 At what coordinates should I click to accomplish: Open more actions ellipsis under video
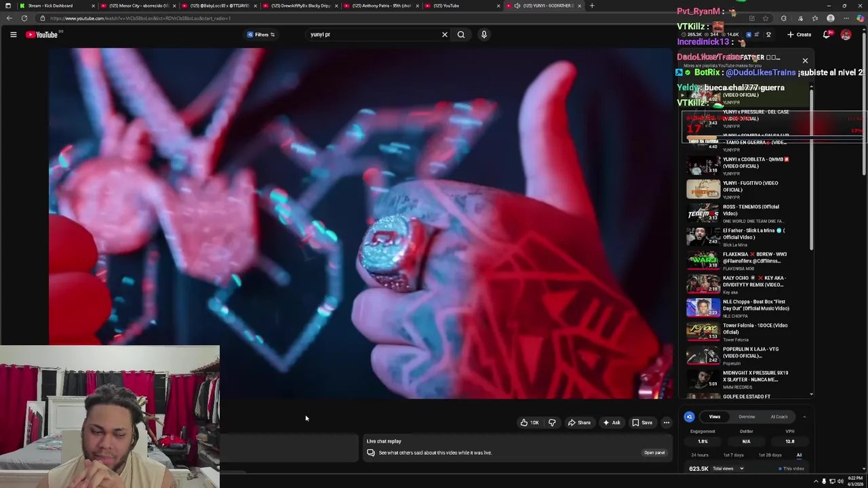click(x=667, y=423)
